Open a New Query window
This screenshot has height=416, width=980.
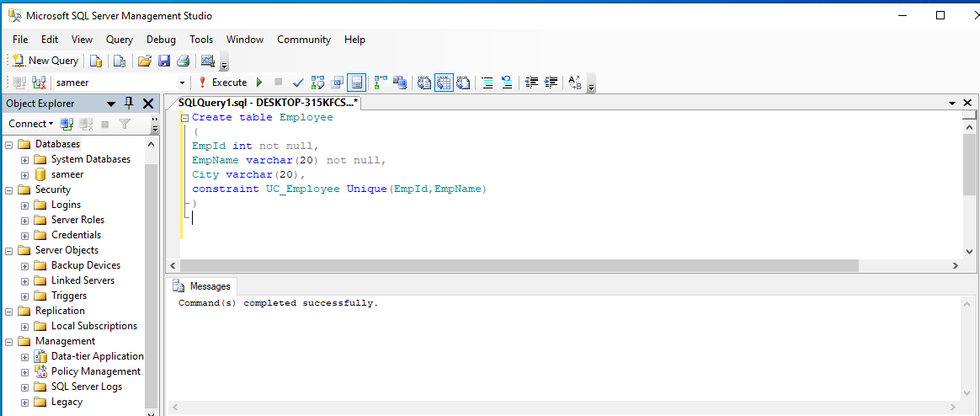pos(45,61)
